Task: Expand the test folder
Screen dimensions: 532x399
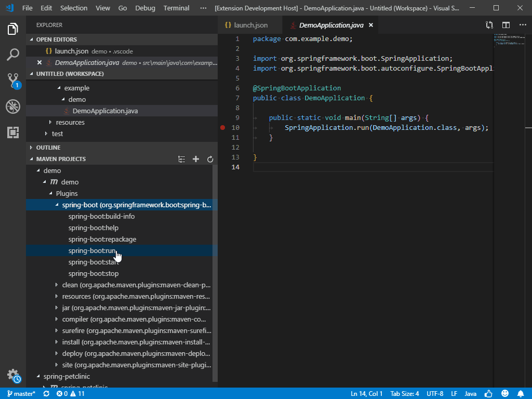Action: tap(46, 134)
